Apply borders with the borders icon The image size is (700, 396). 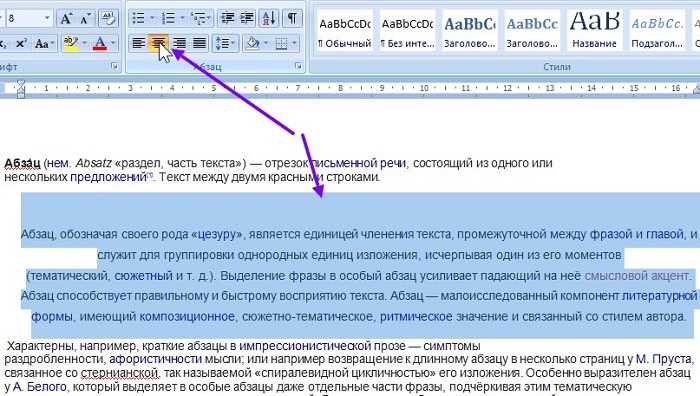click(x=281, y=43)
